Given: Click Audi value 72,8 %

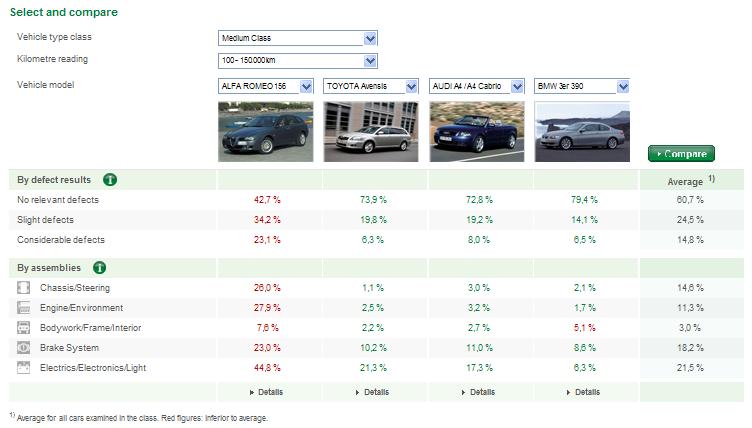Looking at the screenshot, I should pos(479,200).
